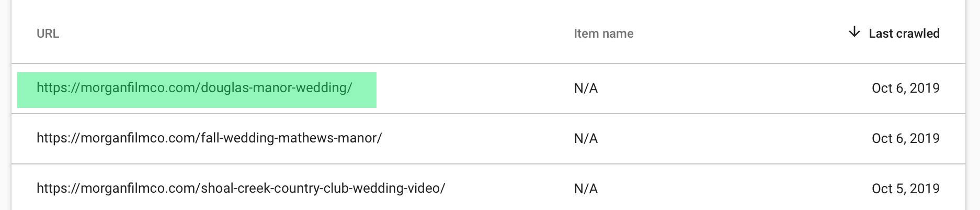980x210 pixels.
Task: Click the down-arrow sort icon beside Last crawled
Action: click(854, 32)
